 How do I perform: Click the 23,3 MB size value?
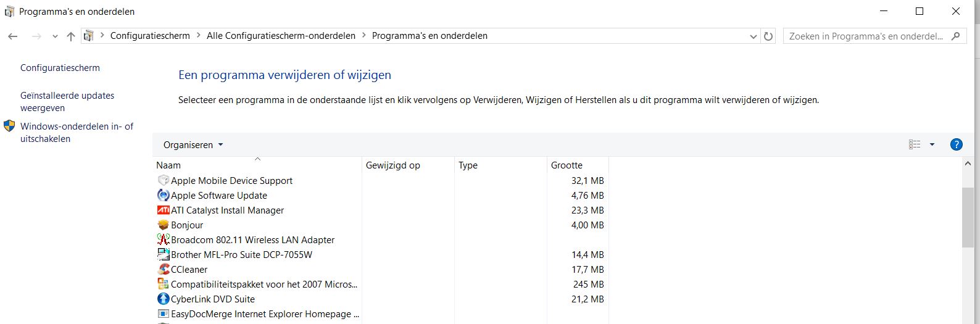coord(588,210)
